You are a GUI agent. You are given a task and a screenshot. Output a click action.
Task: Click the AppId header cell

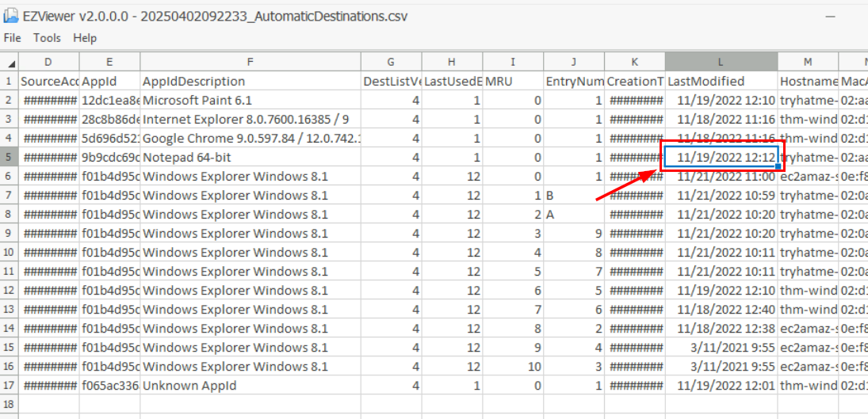point(109,82)
